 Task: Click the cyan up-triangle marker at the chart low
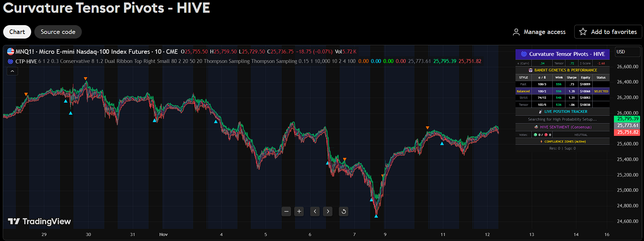click(x=376, y=216)
